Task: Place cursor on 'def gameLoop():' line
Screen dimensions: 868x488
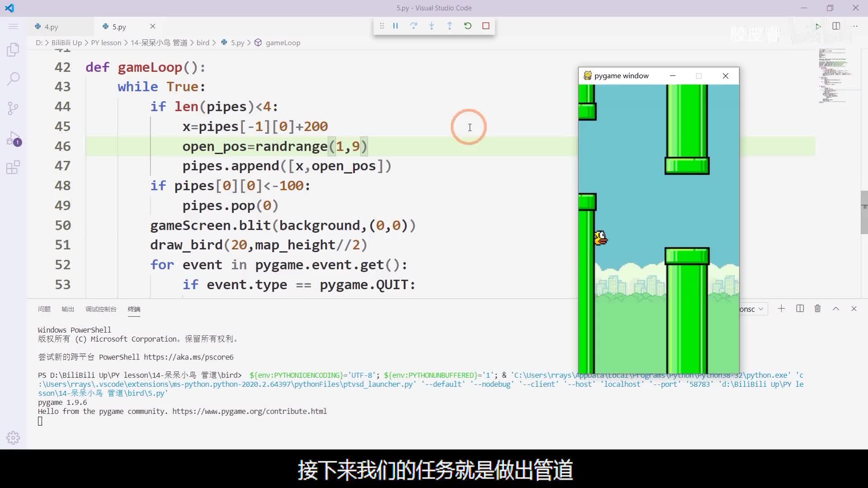Action: click(146, 67)
